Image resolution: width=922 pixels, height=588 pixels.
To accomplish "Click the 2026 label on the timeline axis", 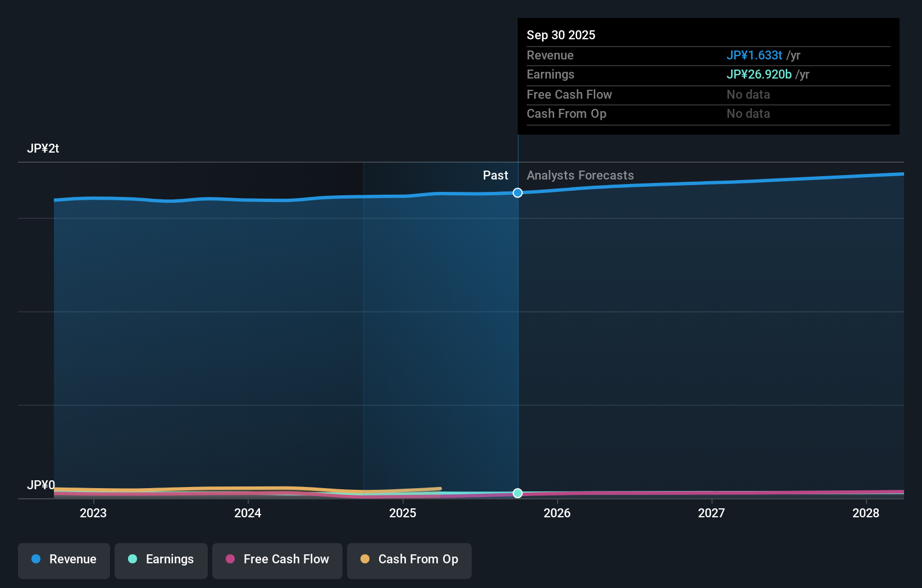I will pos(556,513).
